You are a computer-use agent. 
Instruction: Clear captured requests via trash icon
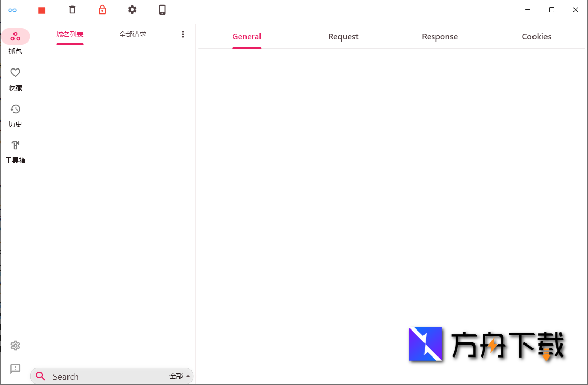(72, 10)
